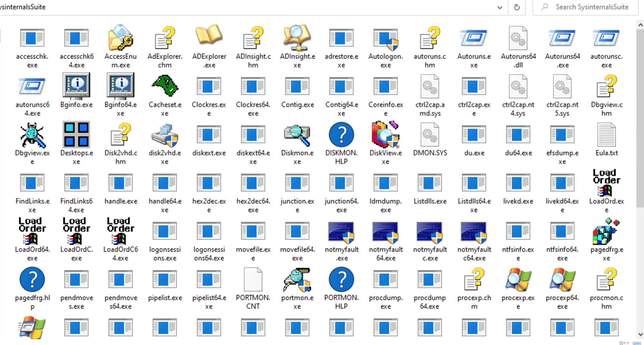Select the livekd.exe file name

pos(518,201)
